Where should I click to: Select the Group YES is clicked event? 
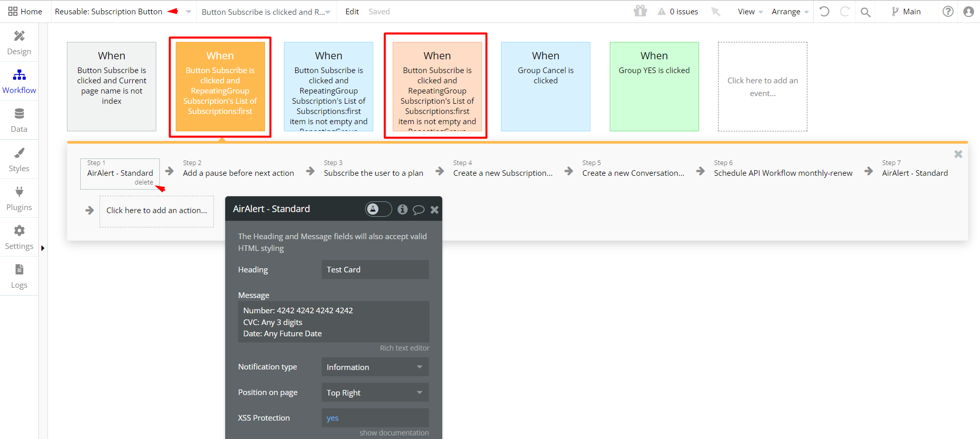click(654, 86)
